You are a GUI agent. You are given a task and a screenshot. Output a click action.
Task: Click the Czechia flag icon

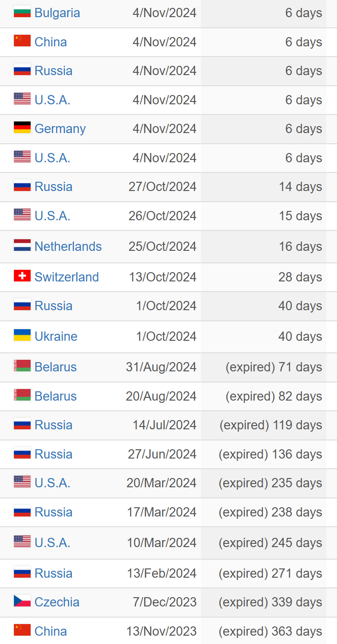(22, 601)
